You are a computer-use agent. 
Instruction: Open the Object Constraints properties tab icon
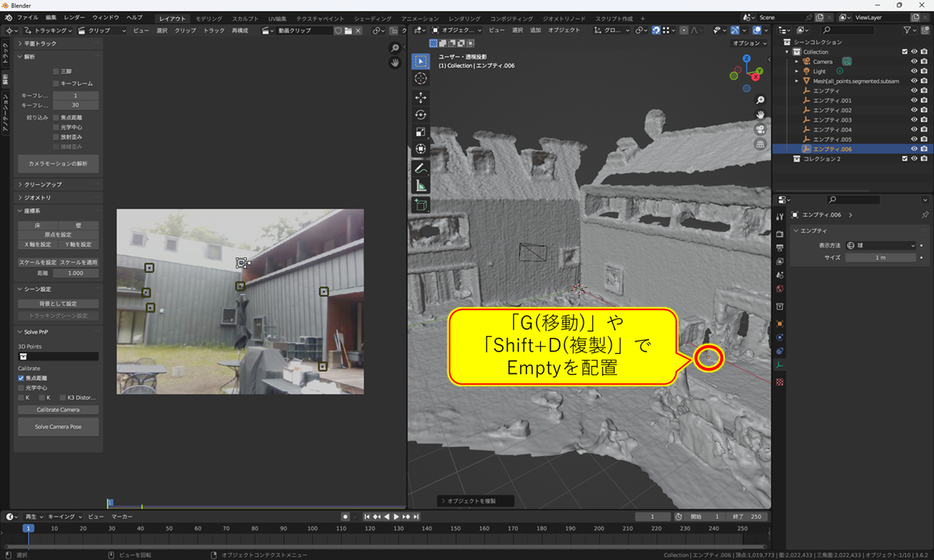pos(780,351)
